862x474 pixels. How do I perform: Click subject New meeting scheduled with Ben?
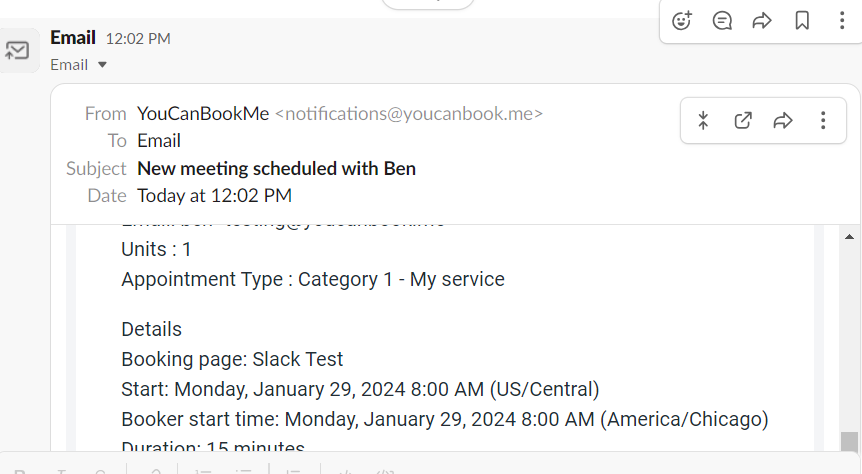pos(277,168)
